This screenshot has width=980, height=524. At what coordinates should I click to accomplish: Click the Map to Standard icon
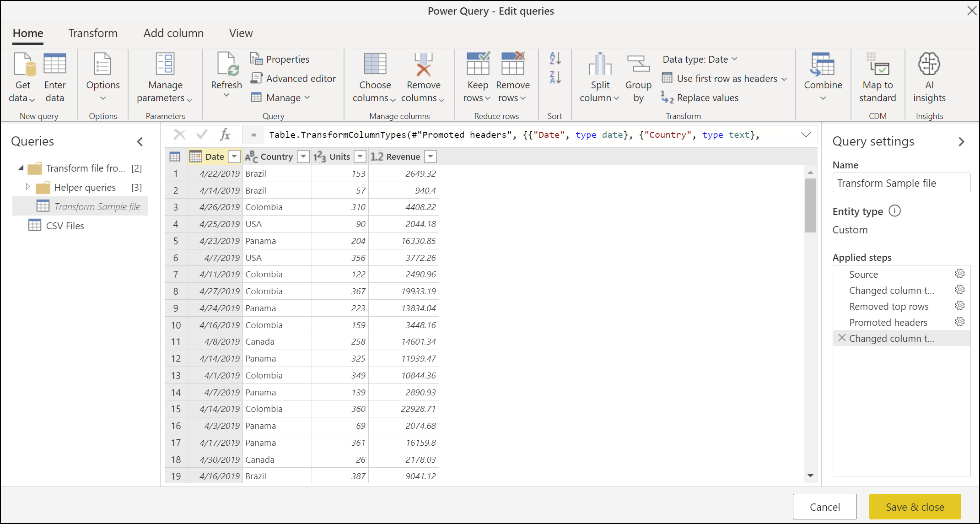coord(878,77)
